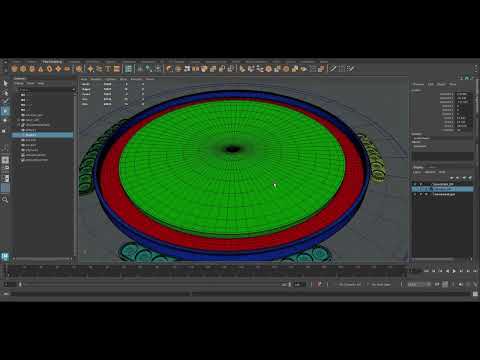Toggle playback P box of first display layer

point(421,184)
